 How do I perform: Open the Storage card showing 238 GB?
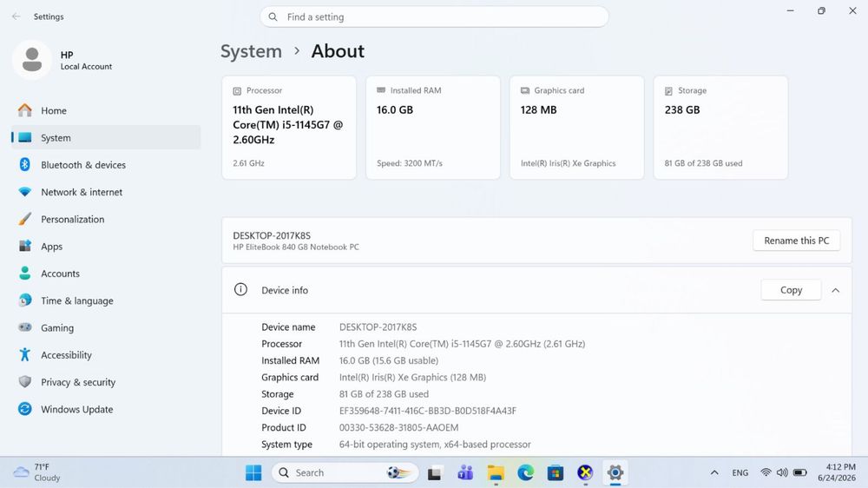(720, 128)
